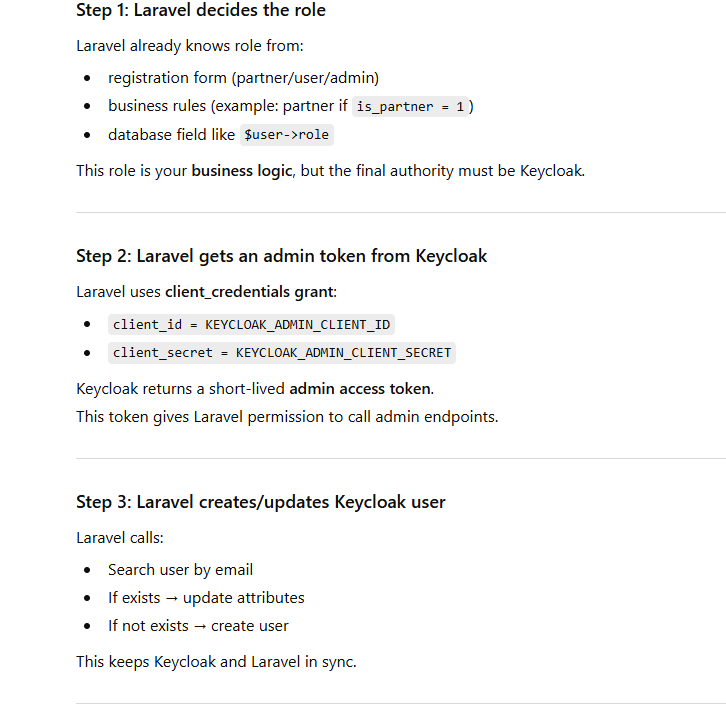Select the "is_partner = 1" code snippet
The height and width of the screenshot is (717, 726).
tap(410, 107)
